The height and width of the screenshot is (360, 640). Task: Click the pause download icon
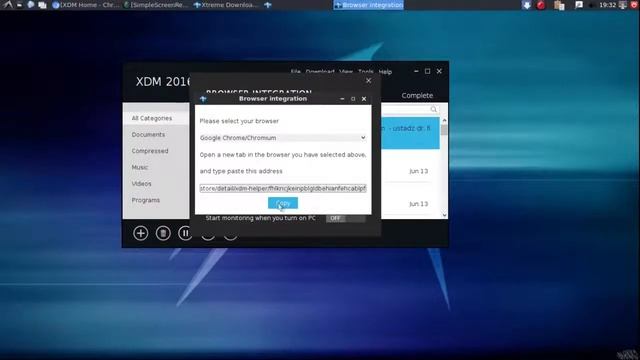coord(184,233)
